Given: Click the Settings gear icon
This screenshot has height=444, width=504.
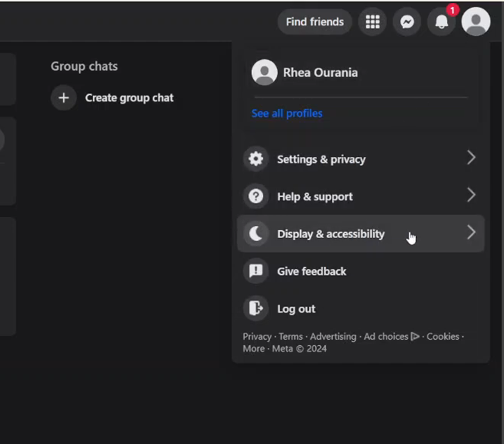Looking at the screenshot, I should [256, 159].
